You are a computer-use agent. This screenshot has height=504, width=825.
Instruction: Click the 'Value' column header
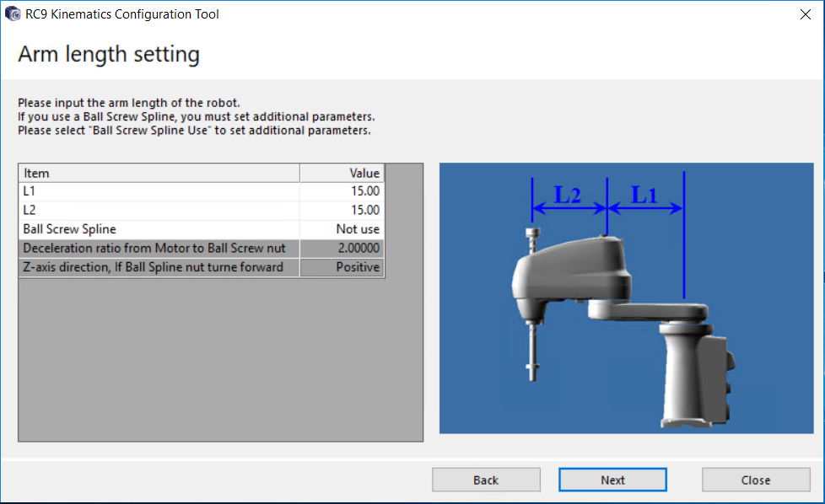click(x=342, y=173)
